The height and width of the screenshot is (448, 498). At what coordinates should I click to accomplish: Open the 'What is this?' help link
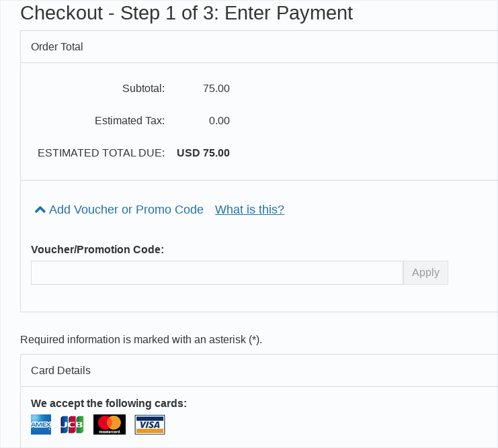(249, 210)
